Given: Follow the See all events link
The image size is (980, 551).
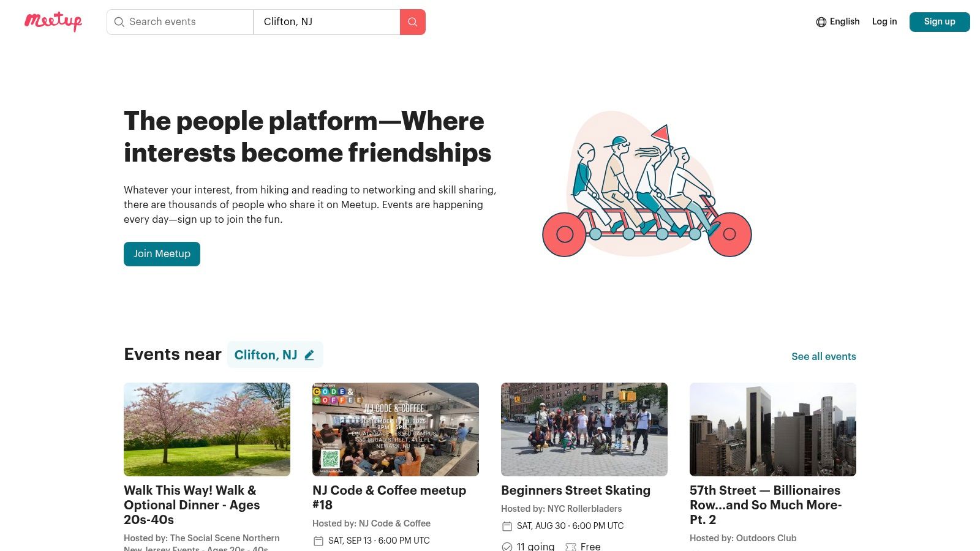Looking at the screenshot, I should click(823, 356).
